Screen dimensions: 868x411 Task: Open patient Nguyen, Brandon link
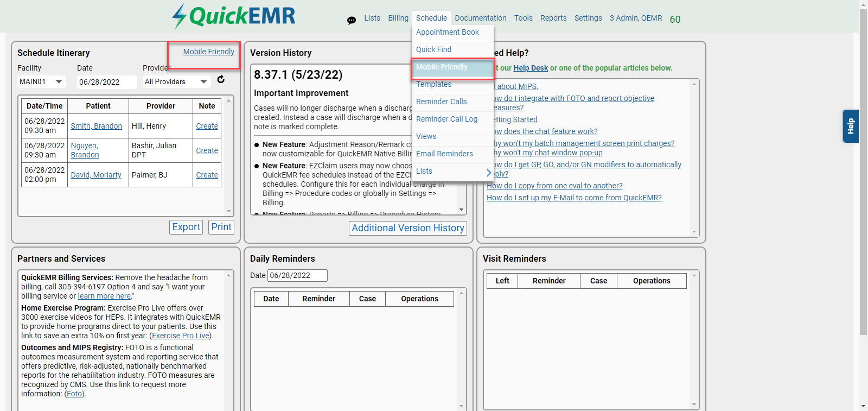click(85, 150)
